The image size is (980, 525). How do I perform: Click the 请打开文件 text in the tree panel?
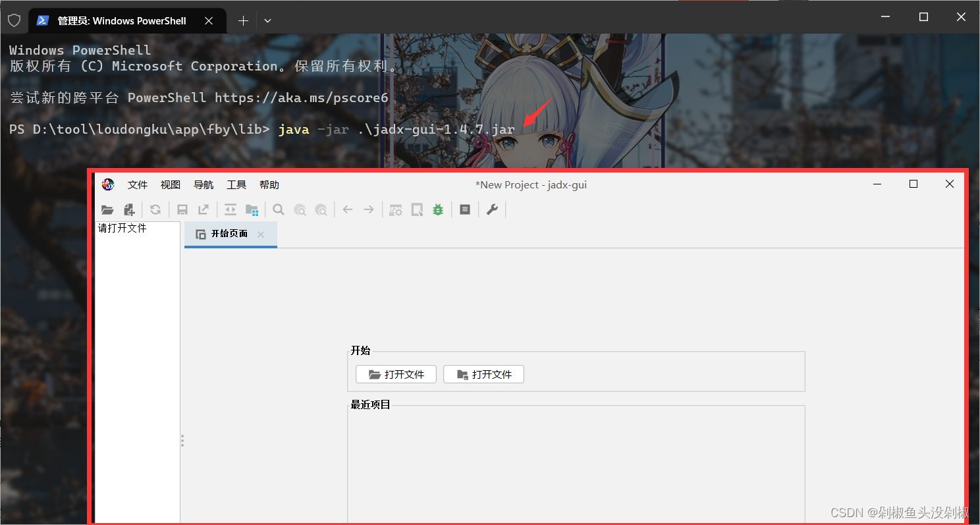[122, 229]
